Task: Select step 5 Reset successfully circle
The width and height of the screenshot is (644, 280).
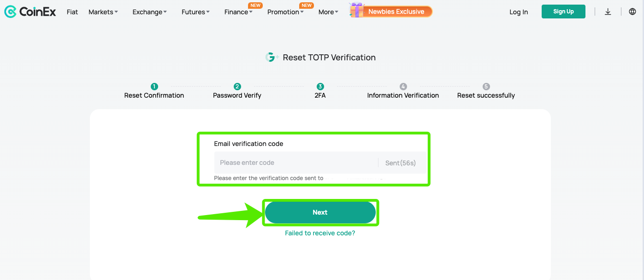Action: 486,87
